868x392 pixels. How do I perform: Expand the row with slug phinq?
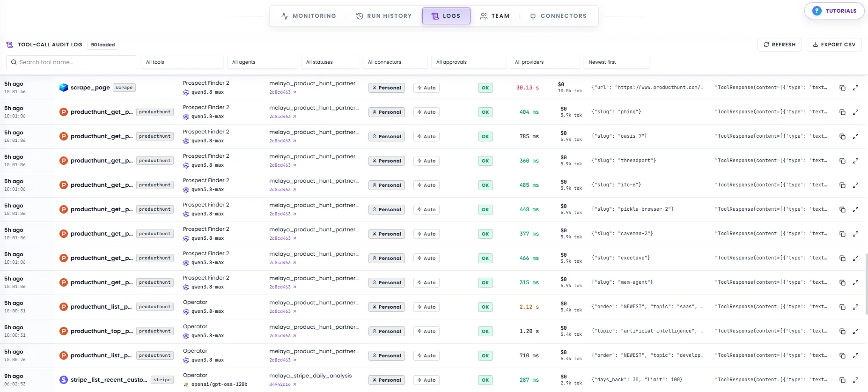(x=855, y=112)
